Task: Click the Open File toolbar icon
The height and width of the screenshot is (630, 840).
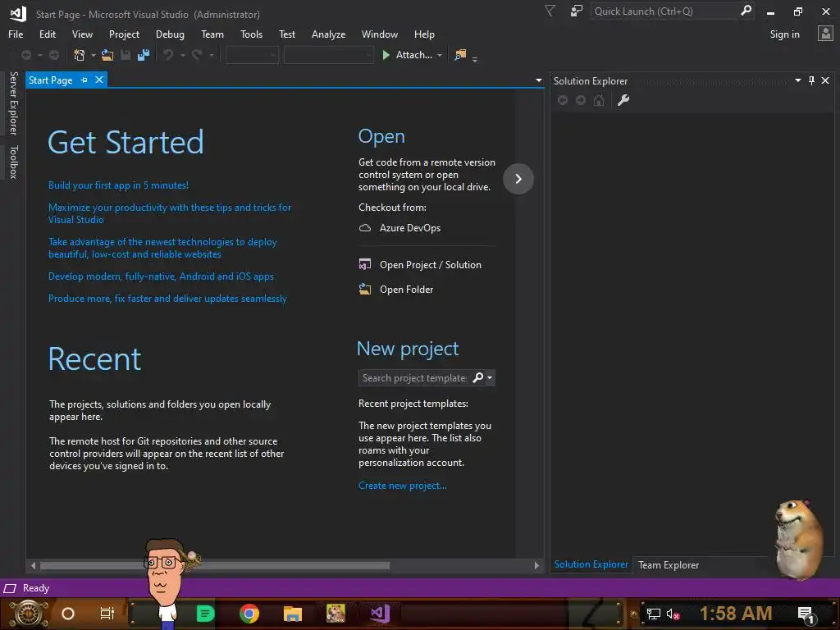Action: [x=107, y=55]
